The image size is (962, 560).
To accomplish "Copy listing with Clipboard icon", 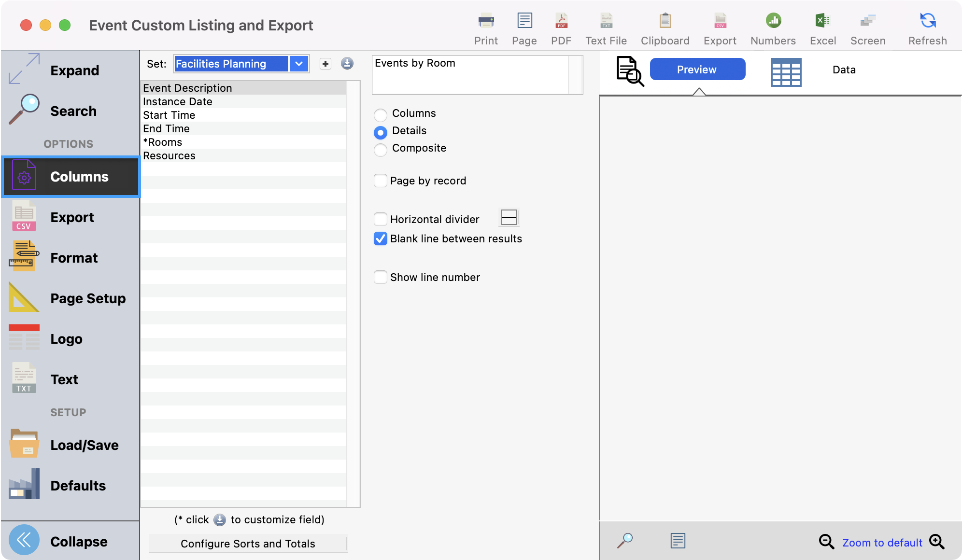I will tap(665, 21).
